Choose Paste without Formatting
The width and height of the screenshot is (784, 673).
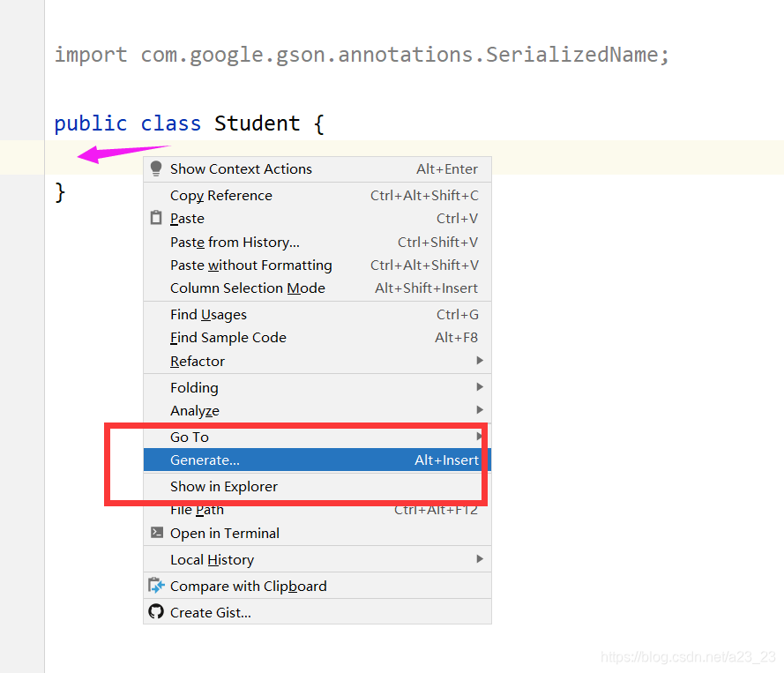pos(317,265)
